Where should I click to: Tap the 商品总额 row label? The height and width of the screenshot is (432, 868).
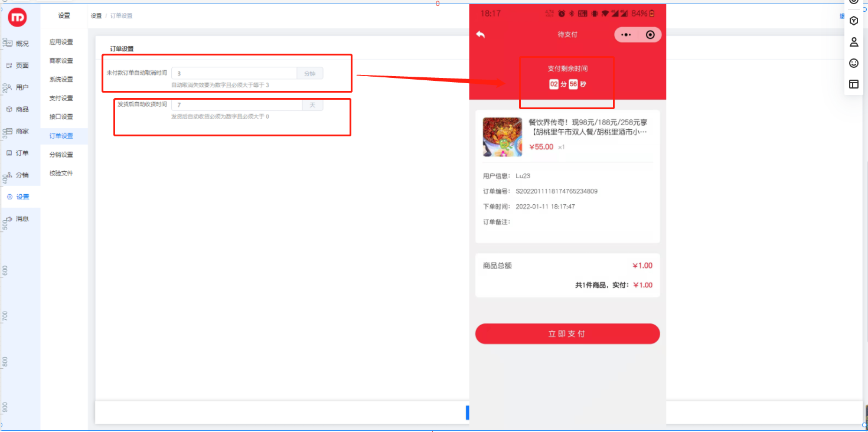(498, 266)
